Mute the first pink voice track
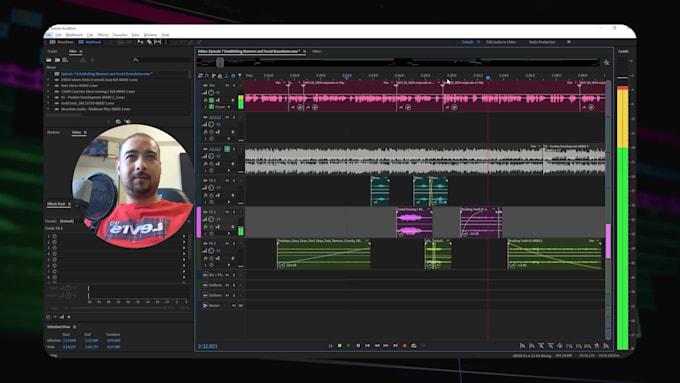Screen dimensions: 680x383 [227, 85]
